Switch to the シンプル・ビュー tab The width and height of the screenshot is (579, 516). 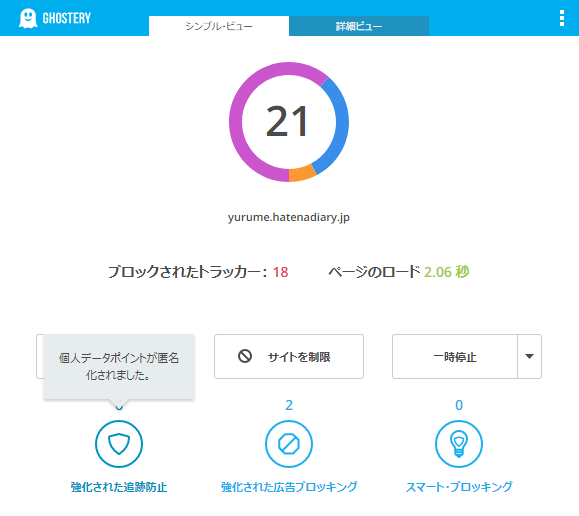(219, 26)
